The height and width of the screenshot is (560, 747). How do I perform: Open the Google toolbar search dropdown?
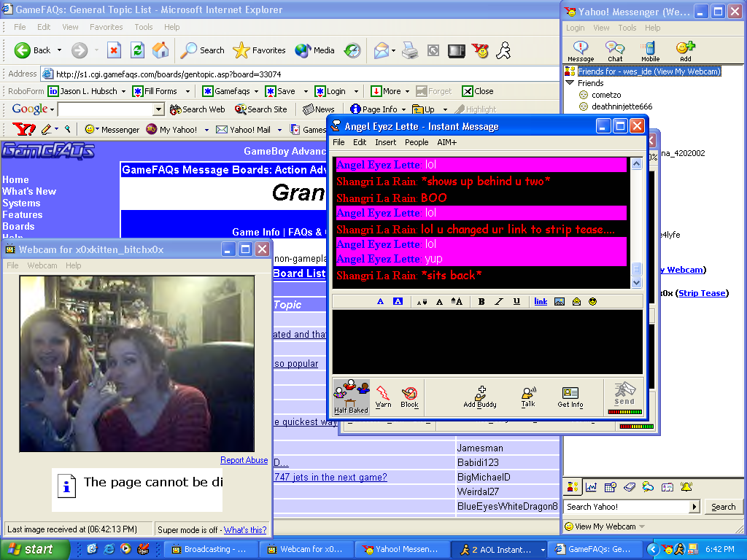coord(158,109)
